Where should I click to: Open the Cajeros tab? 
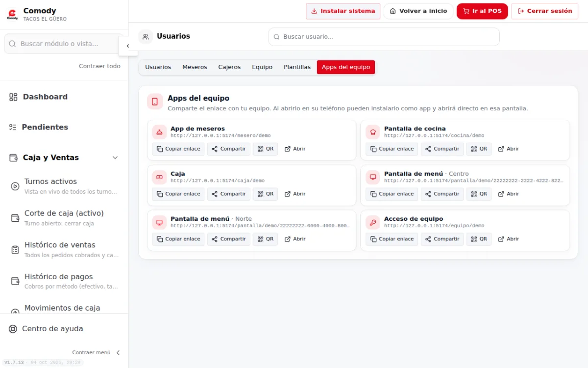click(x=229, y=67)
